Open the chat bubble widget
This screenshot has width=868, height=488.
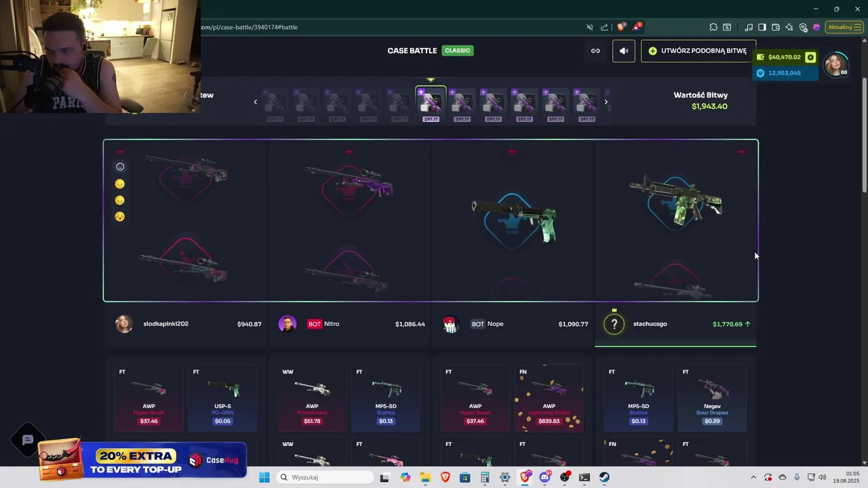[28, 441]
